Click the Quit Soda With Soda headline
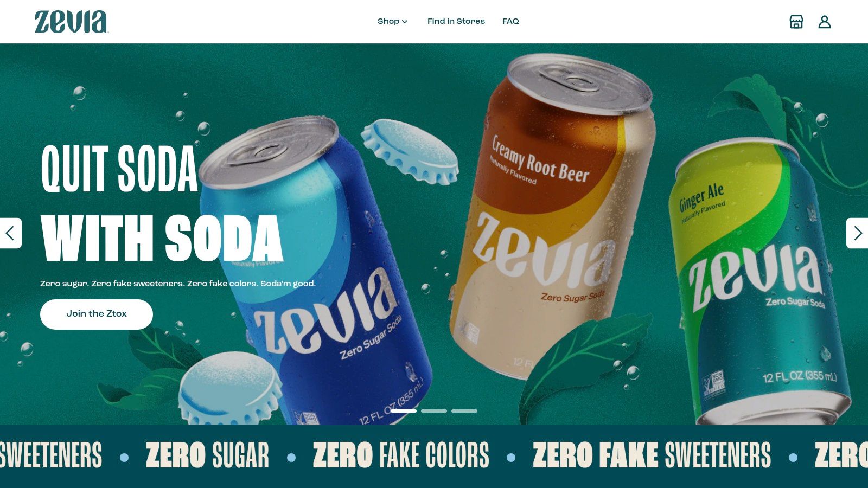This screenshot has width=868, height=488. [162, 203]
